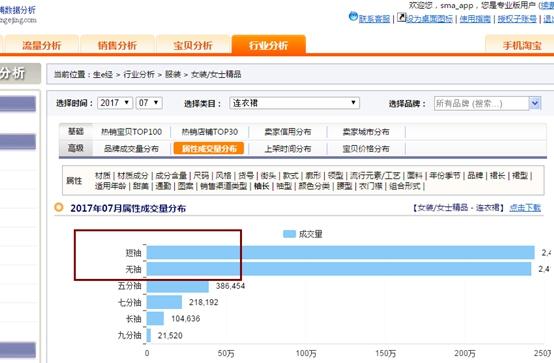This screenshot has height=363, width=554.
Task: Select the 年份季节 attribute
Action: [x=444, y=175]
